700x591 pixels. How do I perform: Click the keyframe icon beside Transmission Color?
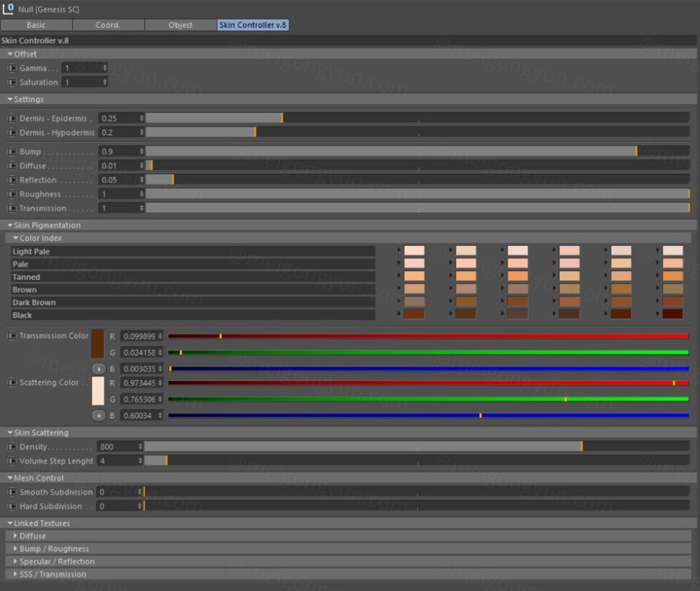tap(12, 335)
